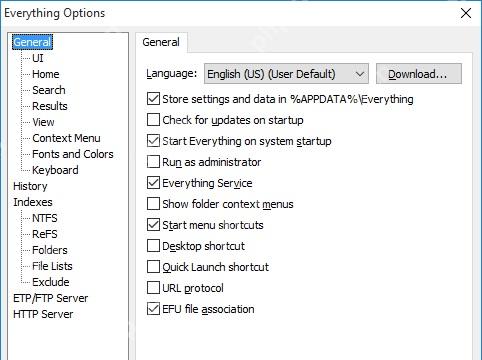Open Fonts and Colors page
This screenshot has height=360, width=482.
(x=73, y=154)
